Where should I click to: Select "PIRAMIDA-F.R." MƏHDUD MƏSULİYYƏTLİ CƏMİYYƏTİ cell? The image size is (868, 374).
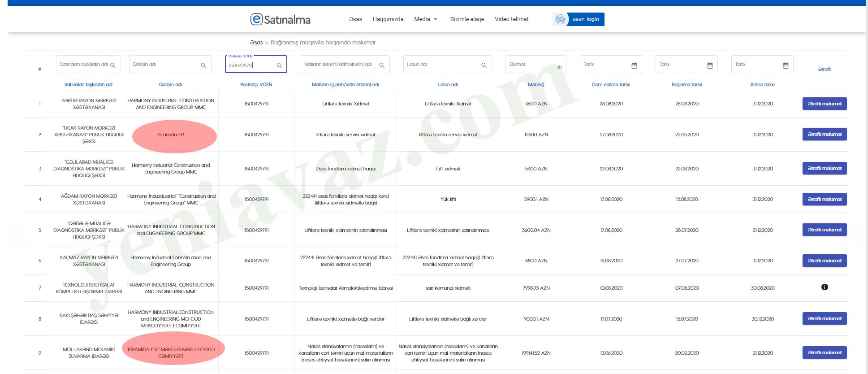171,353
